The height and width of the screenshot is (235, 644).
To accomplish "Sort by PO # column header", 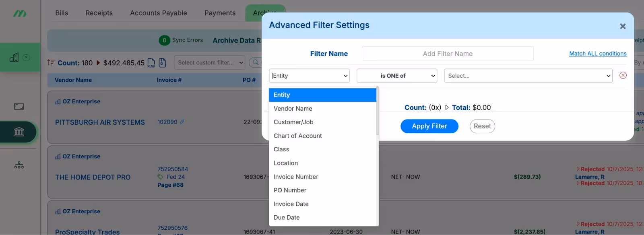I will (249, 80).
